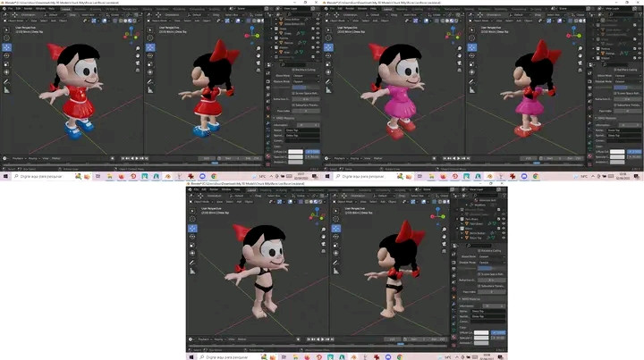Choose Measure tool in bikini window back-view viewport
The height and width of the screenshot is (360, 644).
(336, 271)
